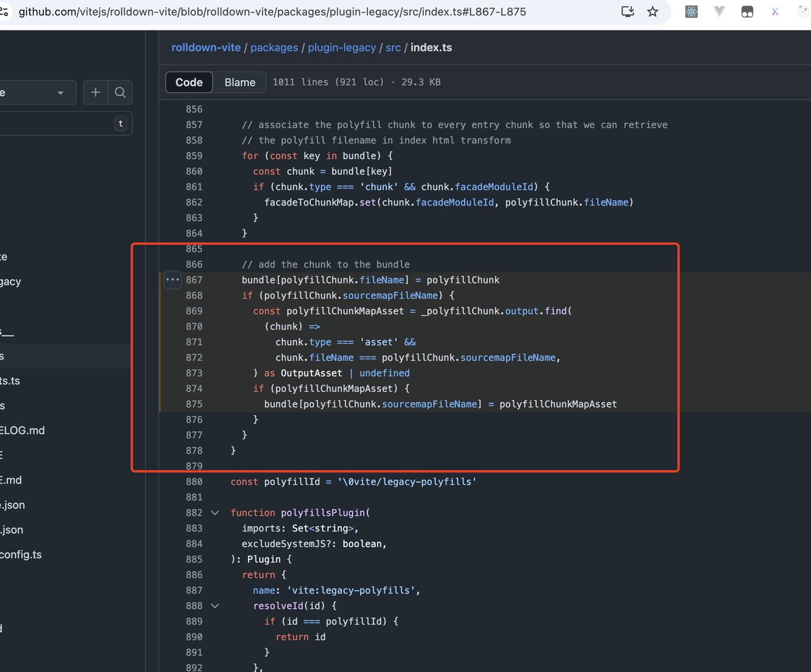Click line number 882
The height and width of the screenshot is (672, 811).
click(194, 512)
